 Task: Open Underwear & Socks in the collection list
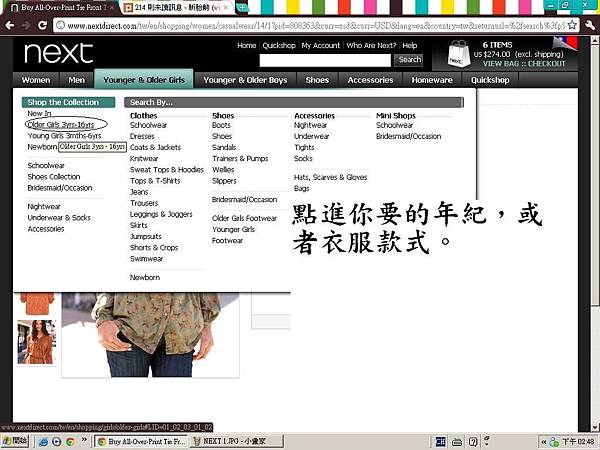click(x=59, y=218)
